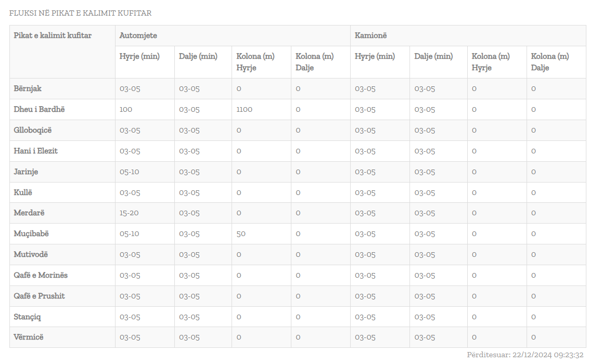Click the page title Fluksi në pikat e kalimit

tap(80, 13)
